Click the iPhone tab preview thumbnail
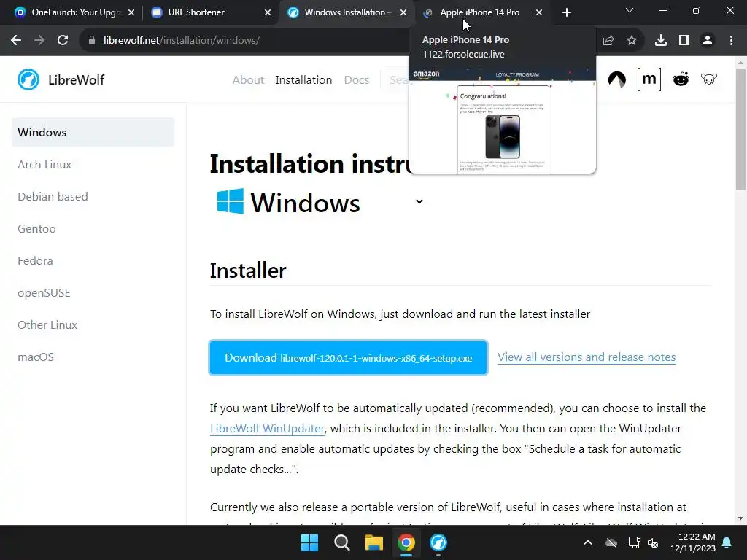The image size is (747, 560). point(503,120)
